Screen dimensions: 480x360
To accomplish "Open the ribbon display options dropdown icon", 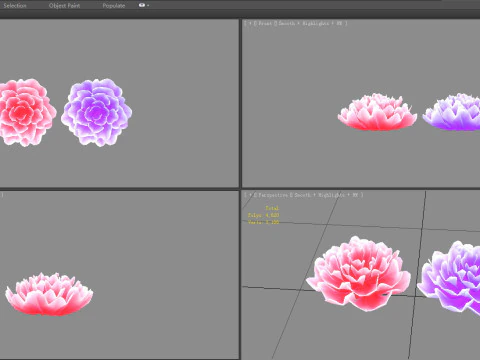I will tap(144, 5).
